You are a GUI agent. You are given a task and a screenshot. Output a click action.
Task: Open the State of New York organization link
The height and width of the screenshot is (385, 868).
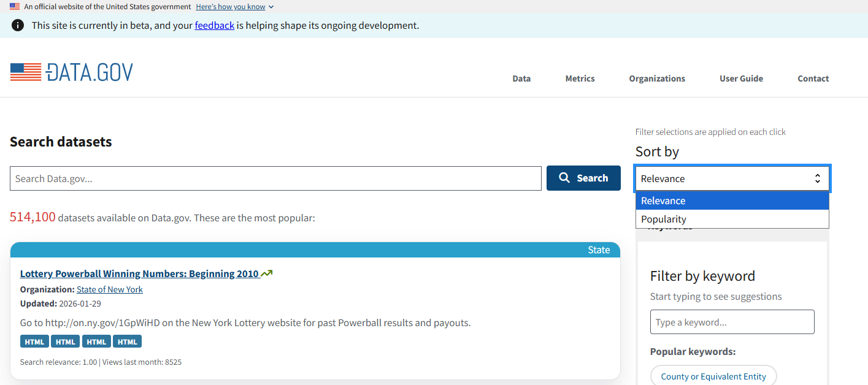109,289
